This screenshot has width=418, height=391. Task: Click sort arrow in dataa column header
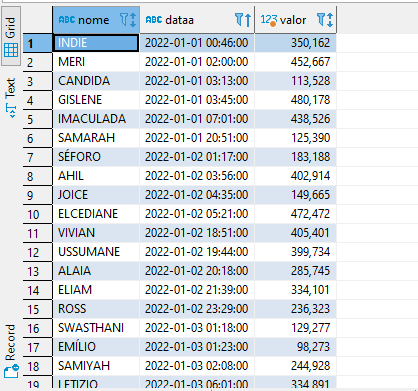pos(248,20)
